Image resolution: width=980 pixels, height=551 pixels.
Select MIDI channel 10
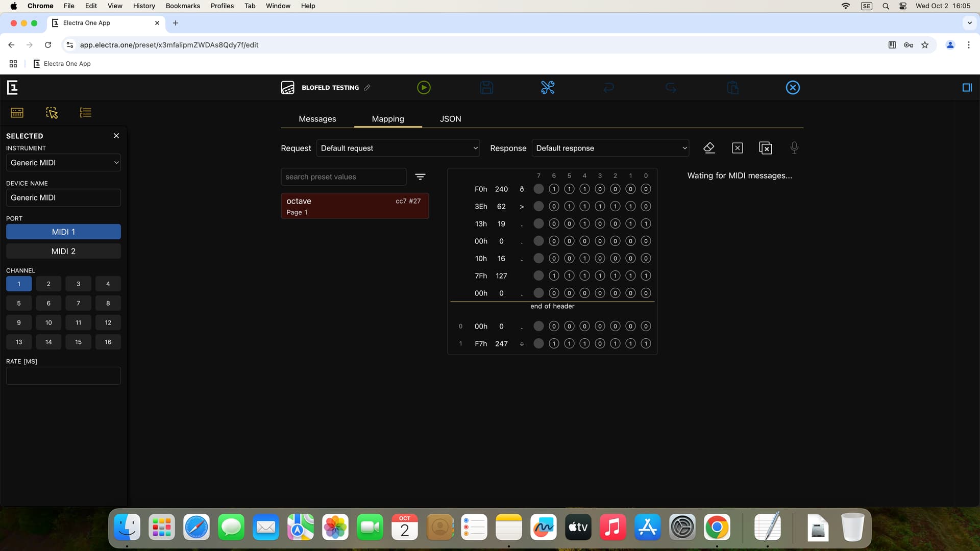coord(48,322)
